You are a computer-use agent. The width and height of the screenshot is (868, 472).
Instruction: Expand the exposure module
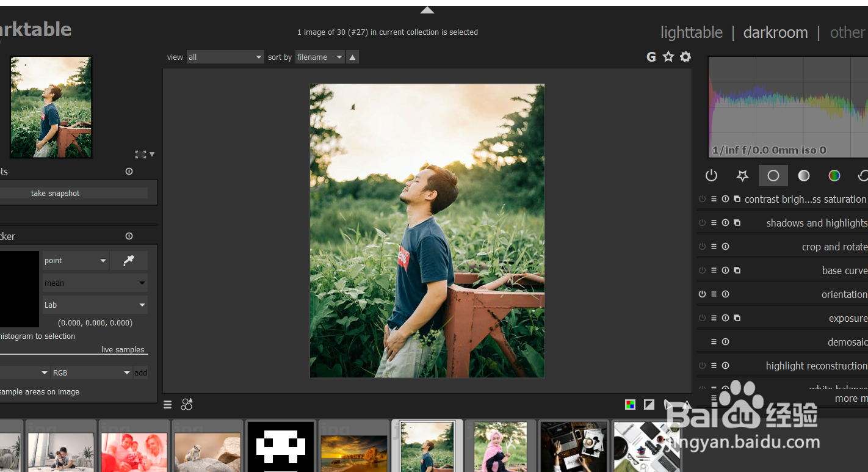click(848, 318)
